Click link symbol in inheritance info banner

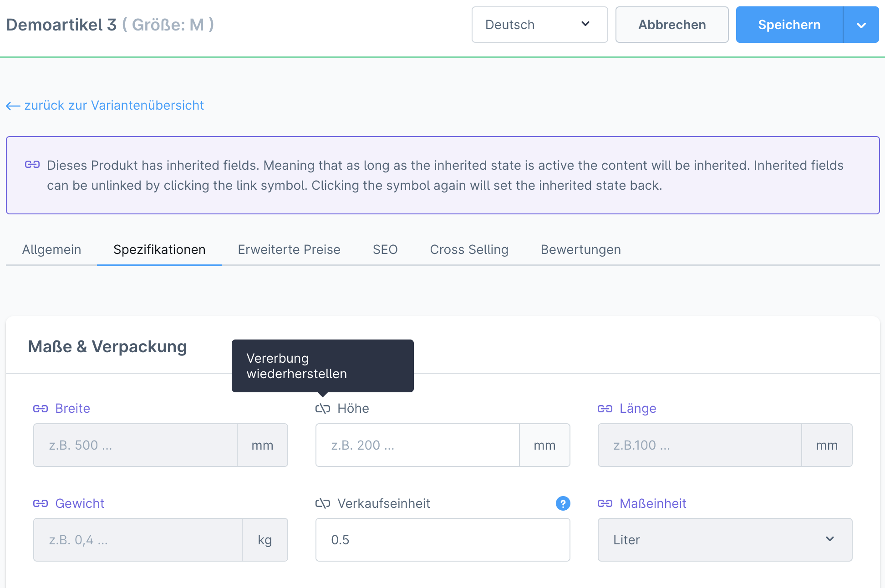coord(32,164)
